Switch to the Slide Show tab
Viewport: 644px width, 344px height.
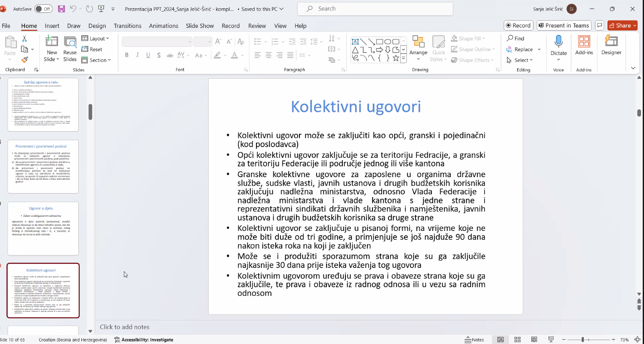coord(200,26)
